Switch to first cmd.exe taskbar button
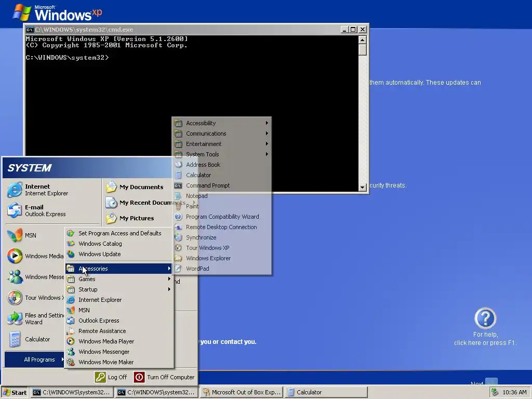This screenshot has width=532, height=399. [x=71, y=393]
